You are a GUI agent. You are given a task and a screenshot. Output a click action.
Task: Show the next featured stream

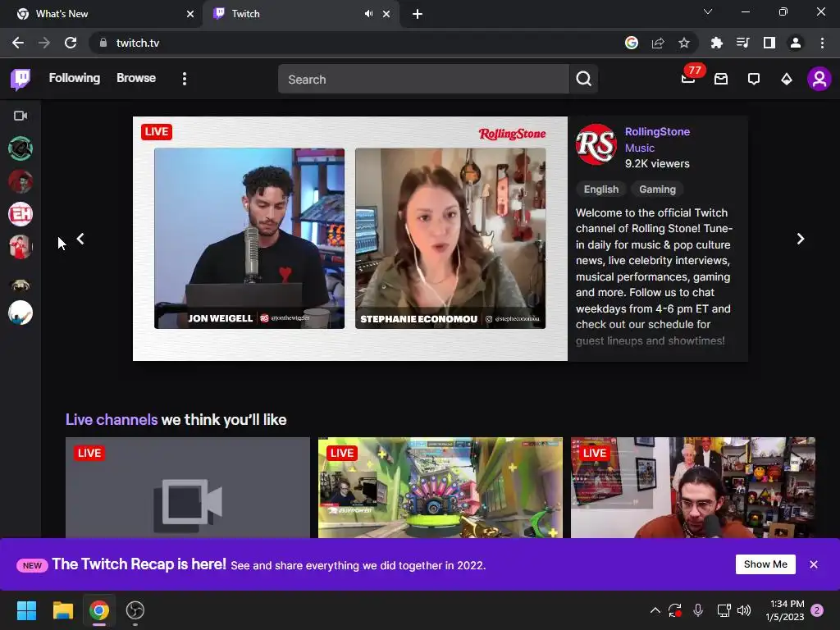pos(801,239)
